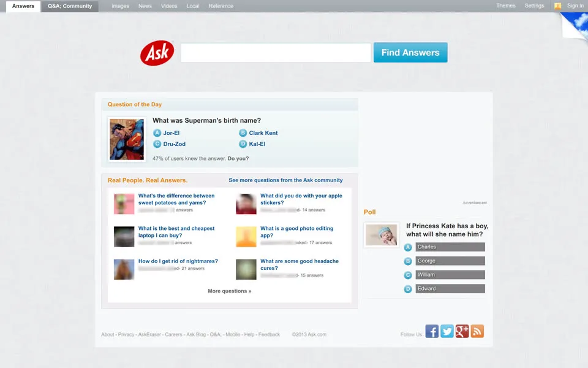Open News search category

[145, 6]
